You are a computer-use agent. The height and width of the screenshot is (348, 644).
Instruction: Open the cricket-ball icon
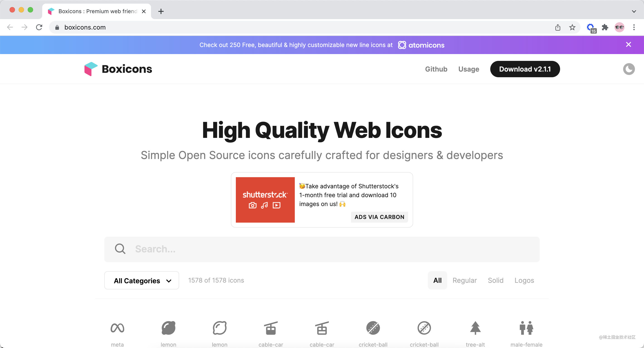pos(373,328)
